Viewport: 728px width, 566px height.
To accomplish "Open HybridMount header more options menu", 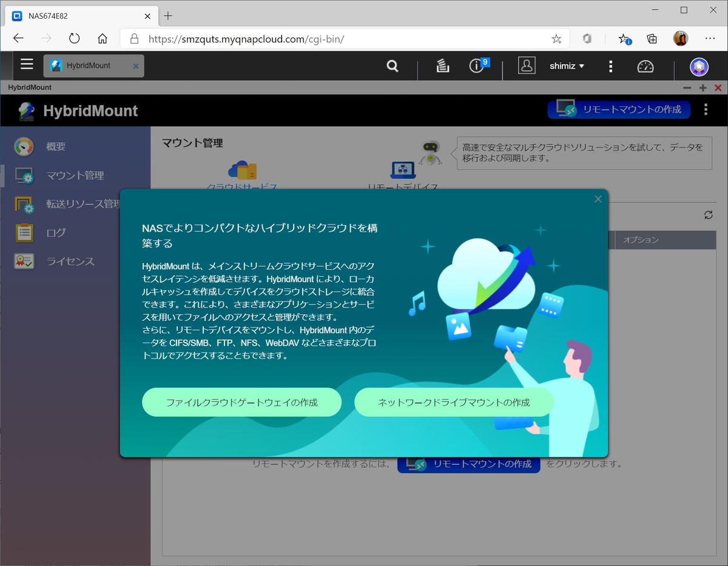I will [x=706, y=109].
